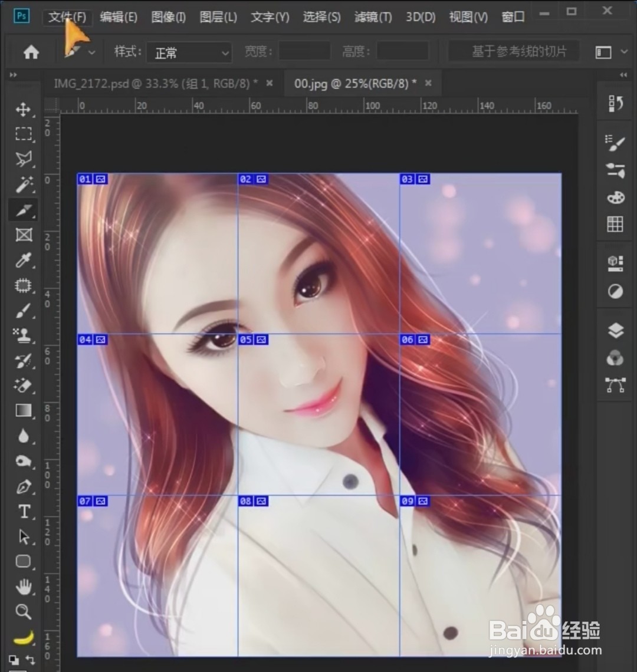Click the 高度 input field
This screenshot has height=672, width=637.
(403, 52)
